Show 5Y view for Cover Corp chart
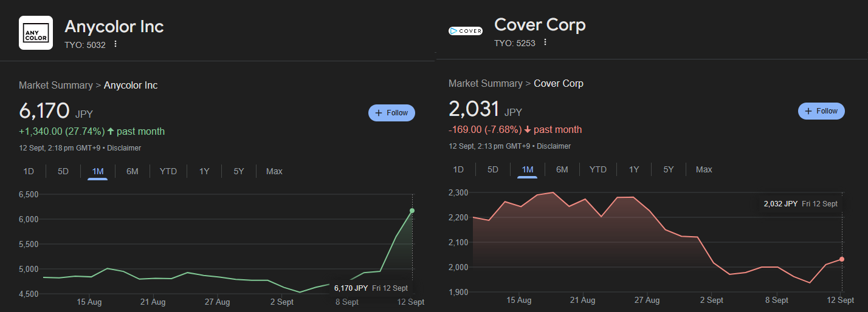Screen dimensions: 868x312 tap(669, 169)
